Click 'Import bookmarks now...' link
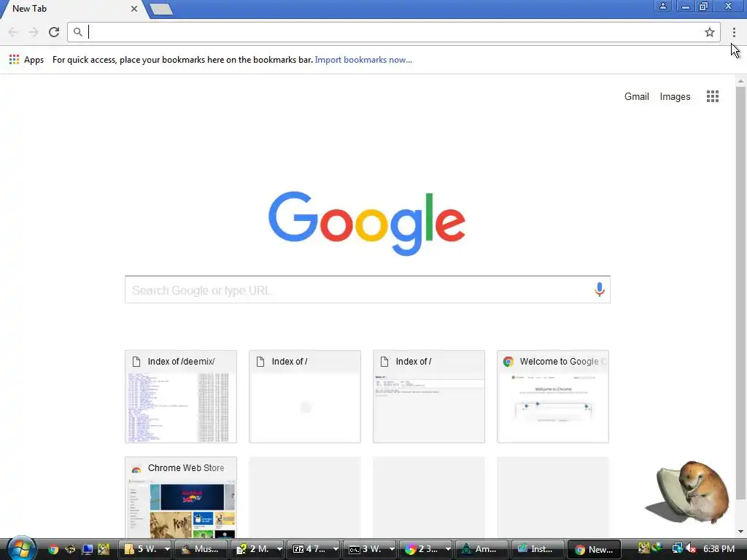Image resolution: width=747 pixels, height=560 pixels. point(363,60)
